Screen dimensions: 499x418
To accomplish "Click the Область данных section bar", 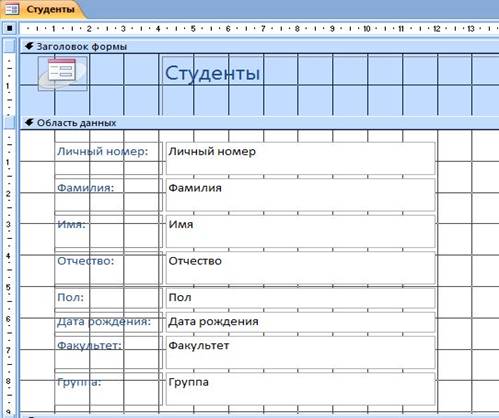I will click(259, 123).
